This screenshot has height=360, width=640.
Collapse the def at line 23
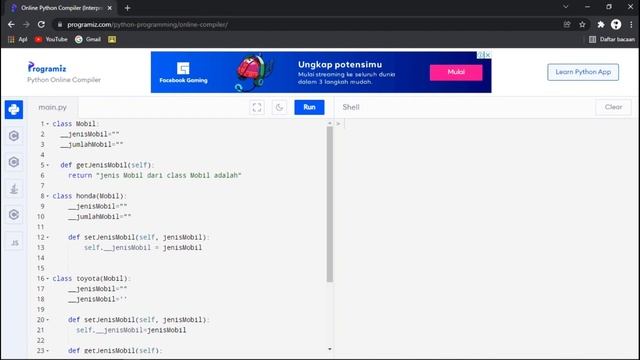48,351
